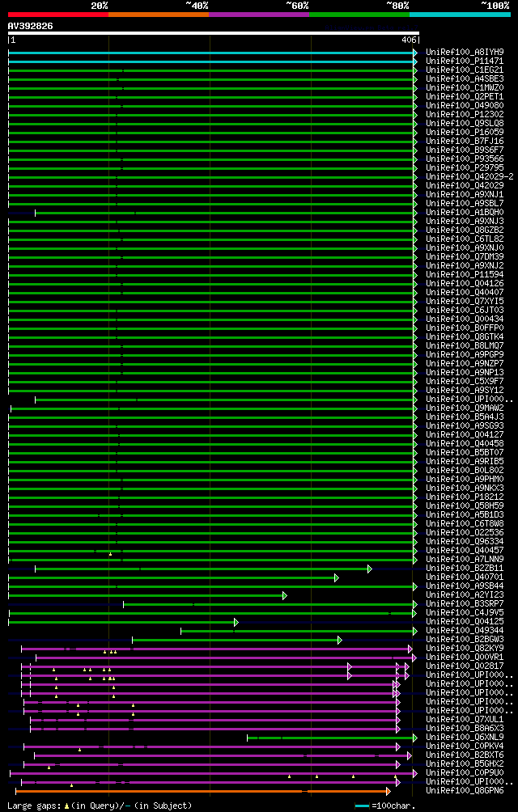Click the green arrowhead ending A2YI23 alignment
The width and height of the screenshot is (518, 812).
284,595
